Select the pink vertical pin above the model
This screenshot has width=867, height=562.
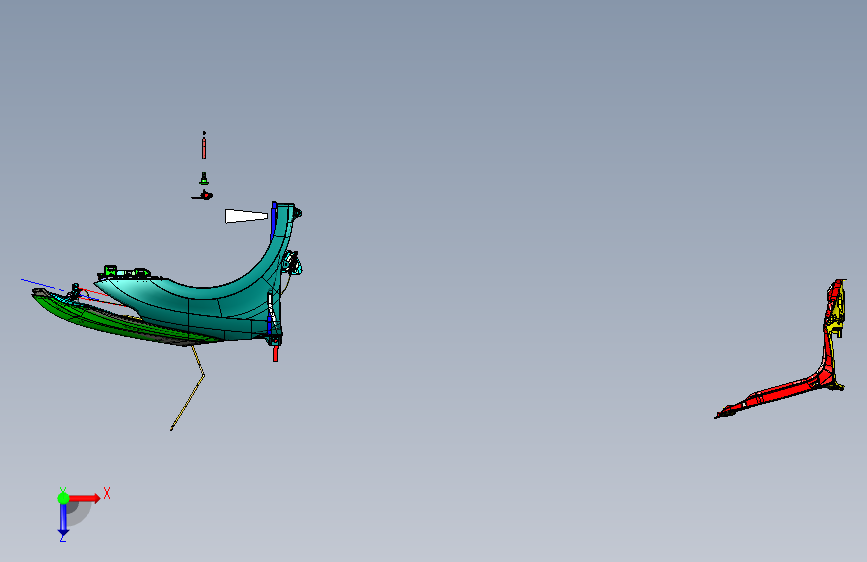[x=204, y=148]
